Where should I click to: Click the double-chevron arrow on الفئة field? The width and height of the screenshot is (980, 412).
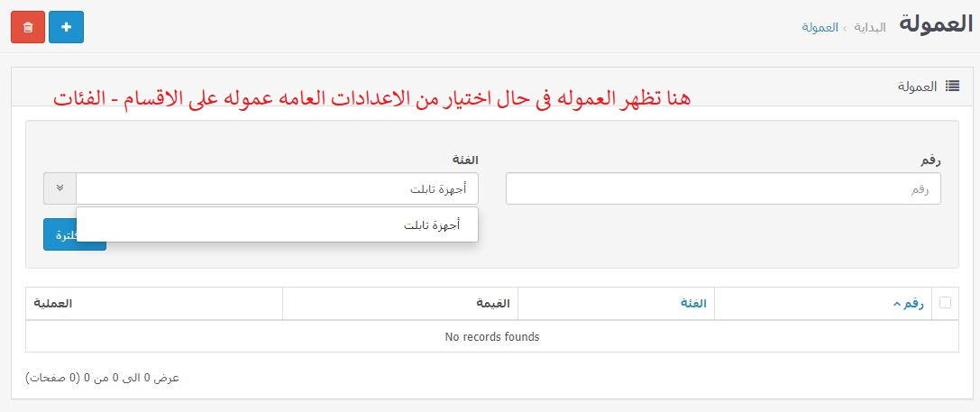pos(60,188)
